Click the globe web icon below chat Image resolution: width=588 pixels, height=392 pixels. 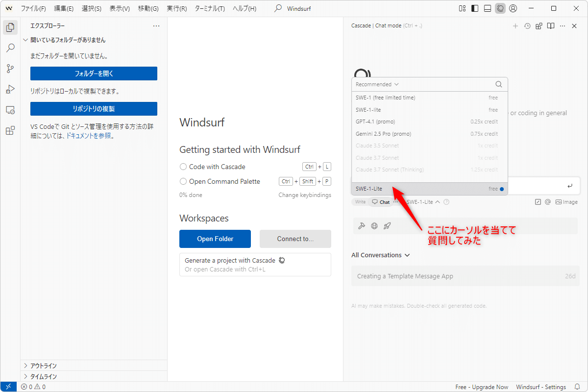pyautogui.click(x=374, y=226)
